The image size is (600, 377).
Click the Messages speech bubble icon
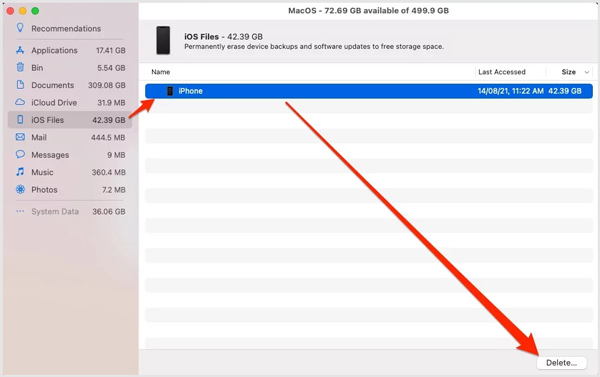pos(20,154)
